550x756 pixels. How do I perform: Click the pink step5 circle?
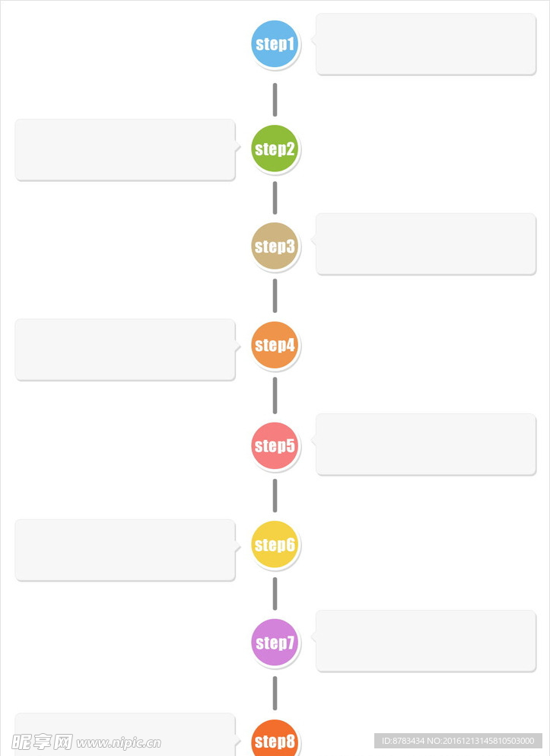pyautogui.click(x=275, y=445)
